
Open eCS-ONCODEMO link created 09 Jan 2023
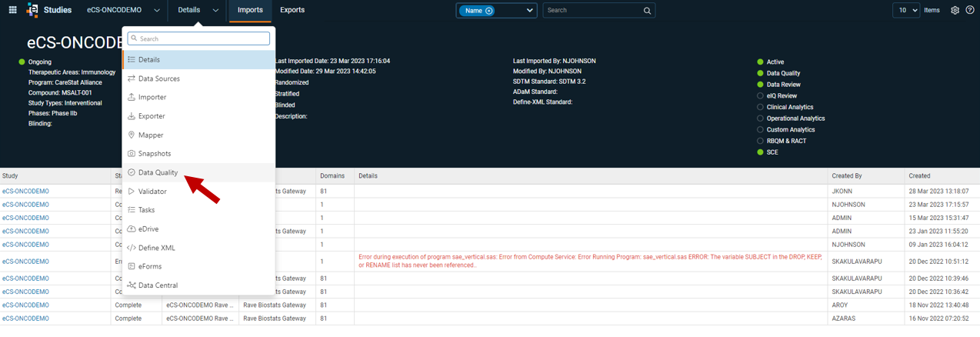pos(25,245)
